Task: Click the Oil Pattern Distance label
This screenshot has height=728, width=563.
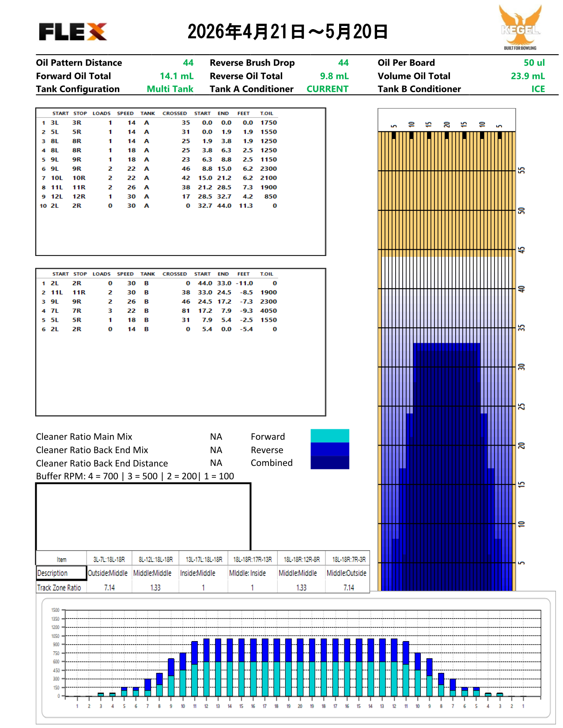Action: click(79, 63)
